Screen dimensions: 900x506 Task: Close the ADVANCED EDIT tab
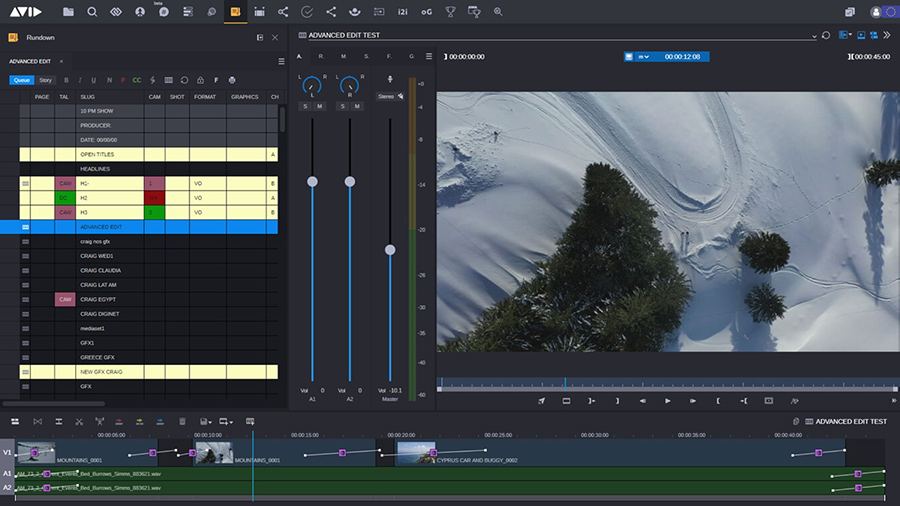(61, 61)
